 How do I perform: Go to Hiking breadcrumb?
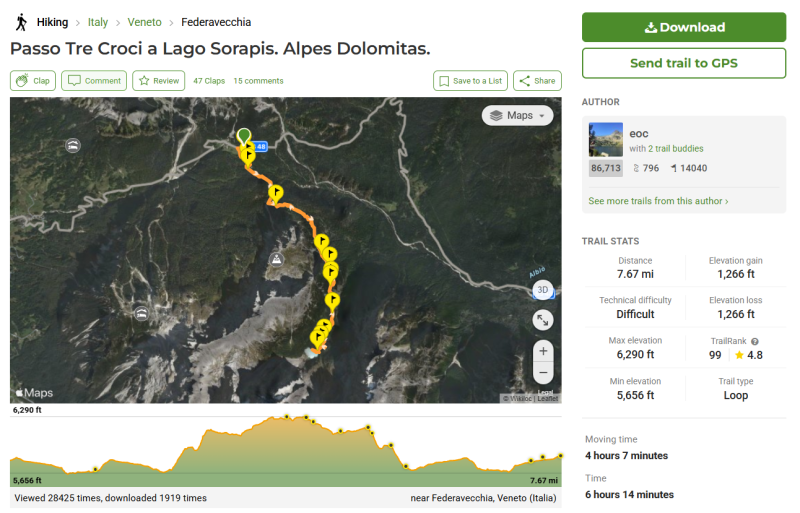52,22
